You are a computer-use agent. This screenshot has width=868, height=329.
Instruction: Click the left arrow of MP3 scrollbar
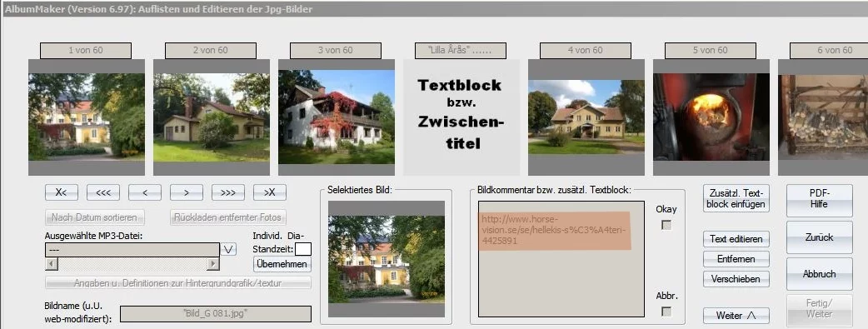[51, 264]
